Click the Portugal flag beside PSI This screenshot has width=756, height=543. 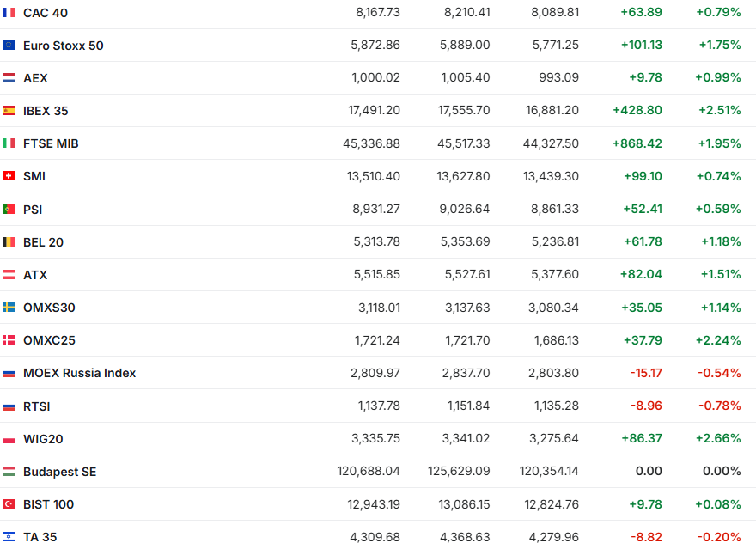pos(9,209)
